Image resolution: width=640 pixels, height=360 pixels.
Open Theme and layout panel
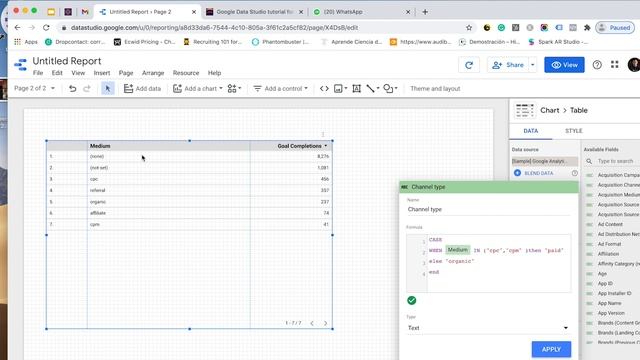coord(435,89)
